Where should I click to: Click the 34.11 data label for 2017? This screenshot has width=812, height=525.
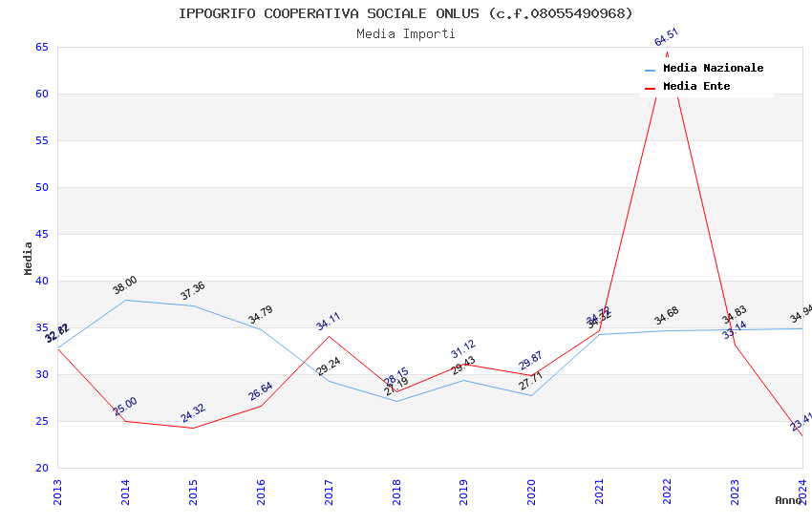tap(329, 322)
